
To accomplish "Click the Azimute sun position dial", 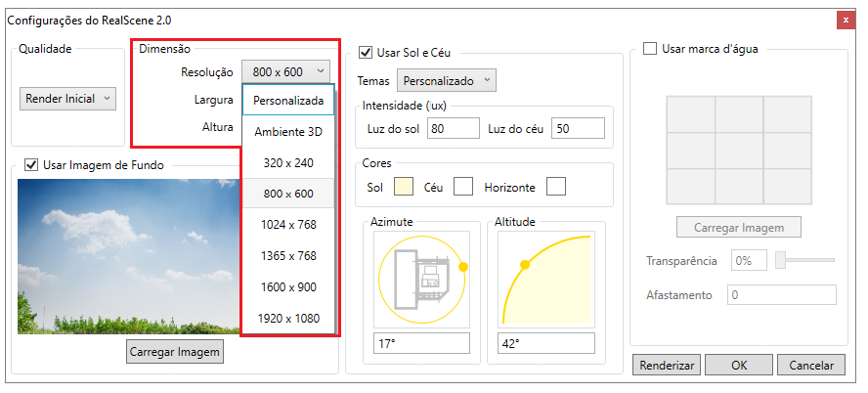I will click(x=422, y=280).
